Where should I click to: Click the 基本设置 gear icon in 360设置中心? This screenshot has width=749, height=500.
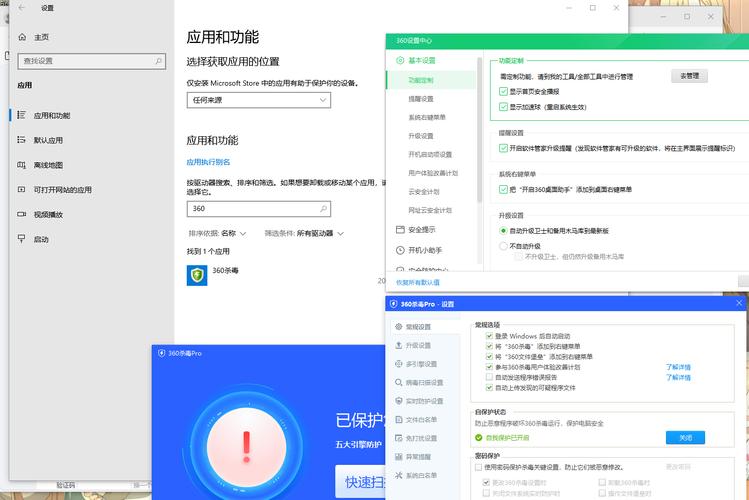point(400,60)
